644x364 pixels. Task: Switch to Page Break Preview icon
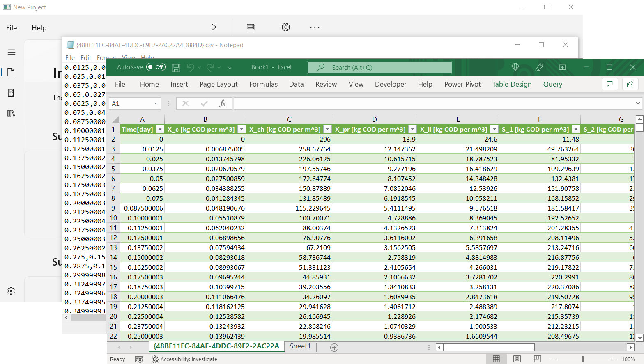point(537,359)
